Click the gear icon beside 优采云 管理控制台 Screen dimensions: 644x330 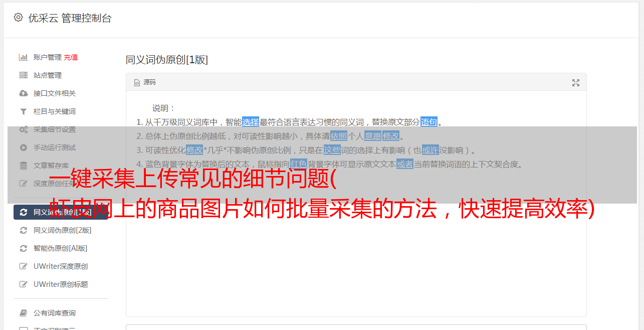(x=19, y=18)
